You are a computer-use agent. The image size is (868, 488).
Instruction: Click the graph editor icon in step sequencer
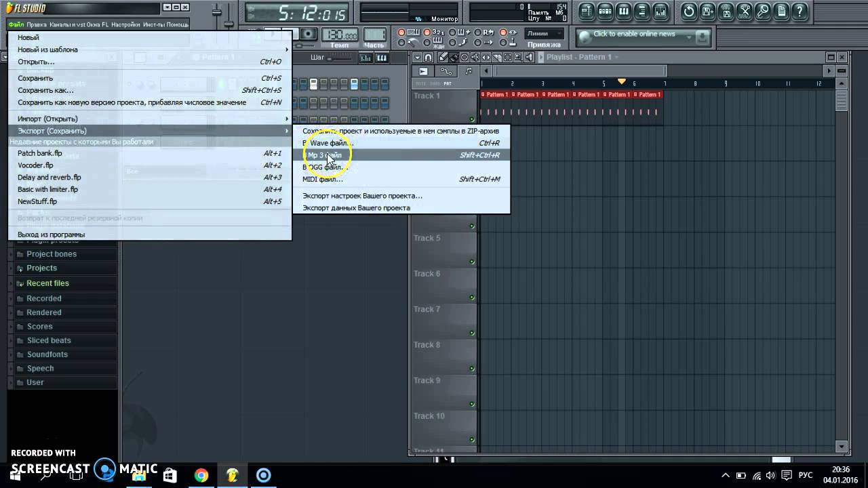click(x=366, y=58)
